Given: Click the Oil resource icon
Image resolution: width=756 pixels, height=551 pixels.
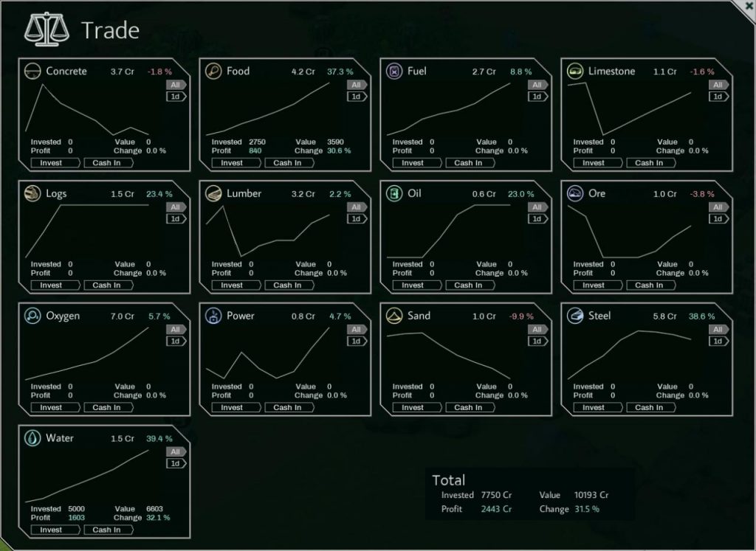Looking at the screenshot, I should 394,193.
